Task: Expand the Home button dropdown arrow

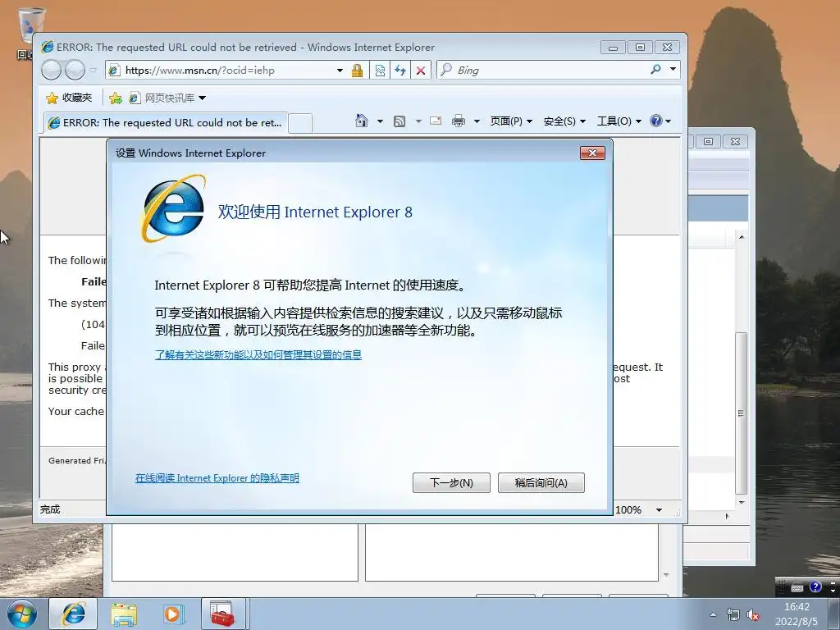Action: tap(380, 121)
